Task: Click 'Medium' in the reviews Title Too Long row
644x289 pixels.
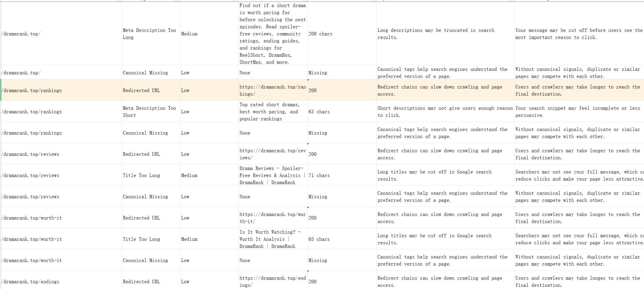Action: pyautogui.click(x=189, y=175)
